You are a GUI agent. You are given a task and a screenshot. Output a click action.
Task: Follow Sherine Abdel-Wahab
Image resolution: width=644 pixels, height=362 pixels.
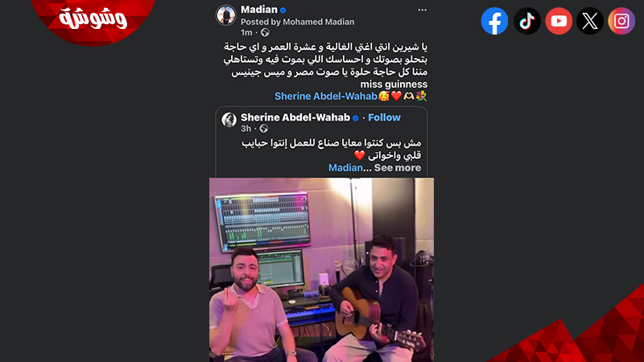(384, 117)
